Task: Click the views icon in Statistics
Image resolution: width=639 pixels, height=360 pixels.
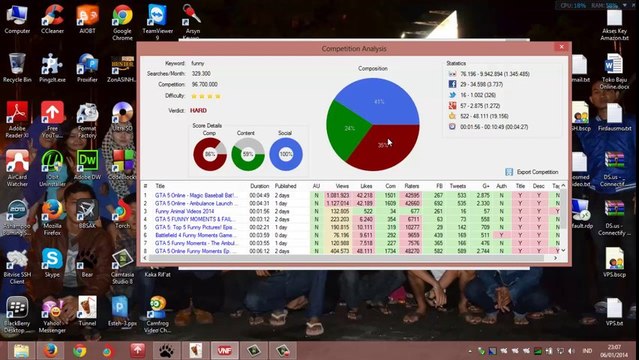Action: [x=452, y=74]
